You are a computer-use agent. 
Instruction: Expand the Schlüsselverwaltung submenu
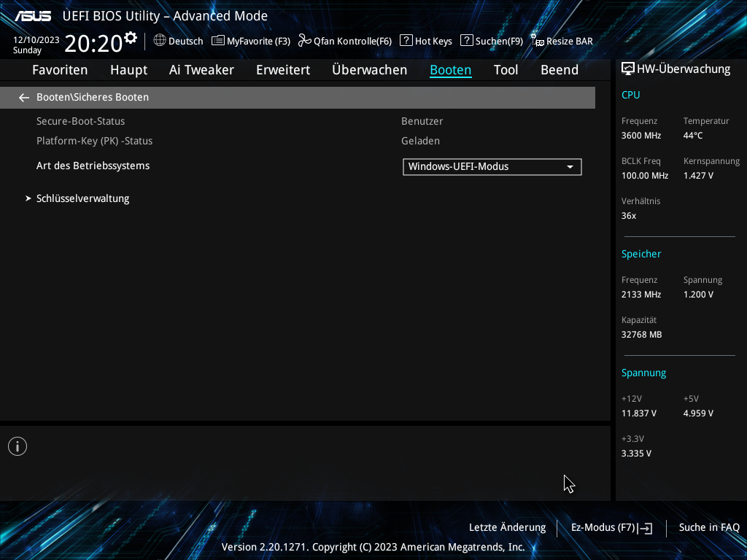(82, 198)
